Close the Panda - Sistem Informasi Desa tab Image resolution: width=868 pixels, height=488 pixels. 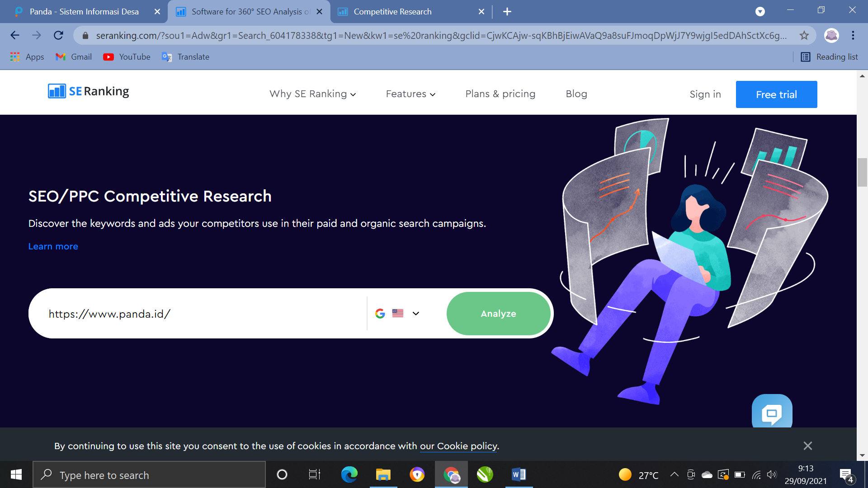click(x=157, y=12)
